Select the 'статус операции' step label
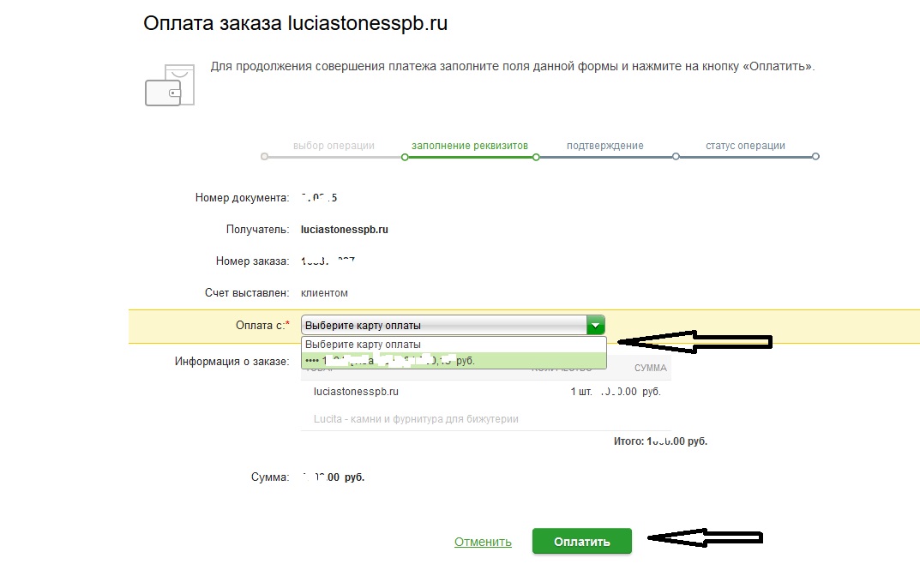920x588 pixels. pos(745,146)
